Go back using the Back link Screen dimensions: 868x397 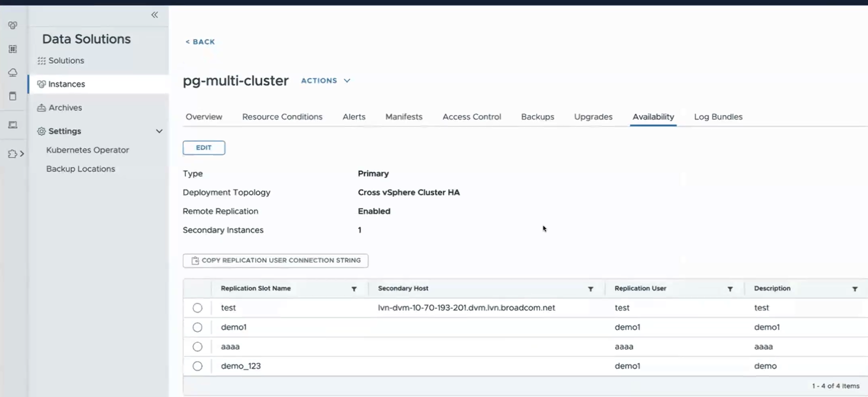200,42
